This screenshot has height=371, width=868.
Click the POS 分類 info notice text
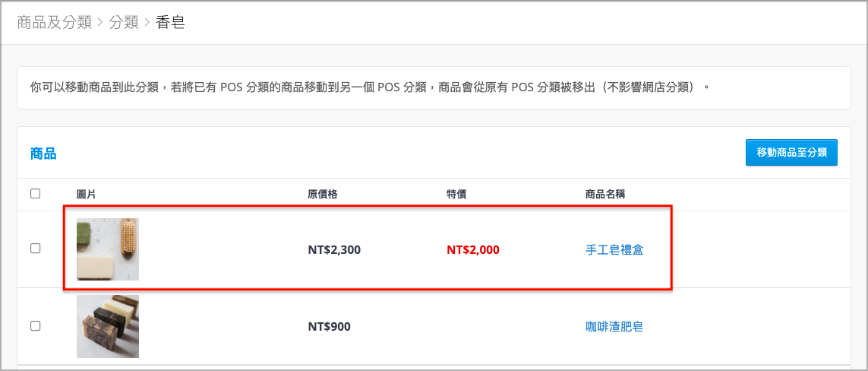369,87
